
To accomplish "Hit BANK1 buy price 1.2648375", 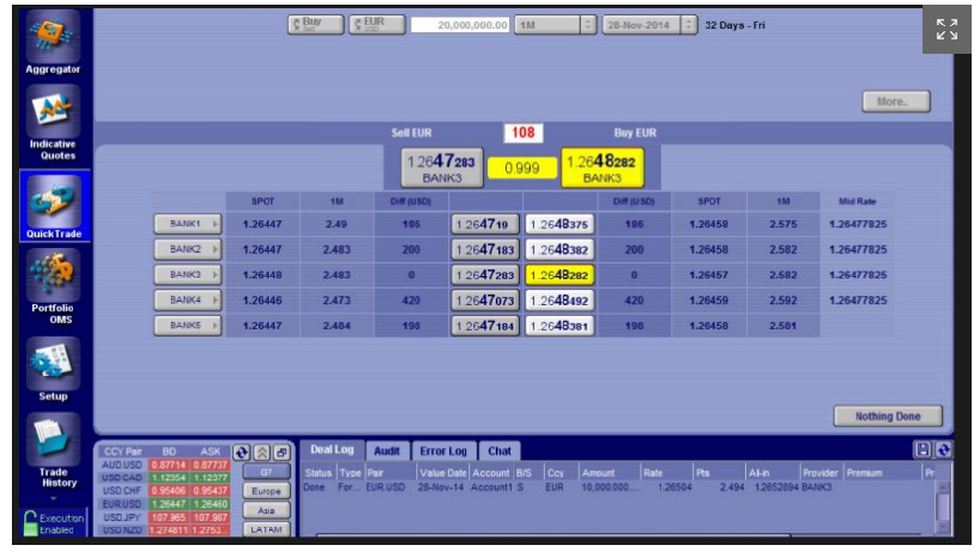I will (x=560, y=225).
